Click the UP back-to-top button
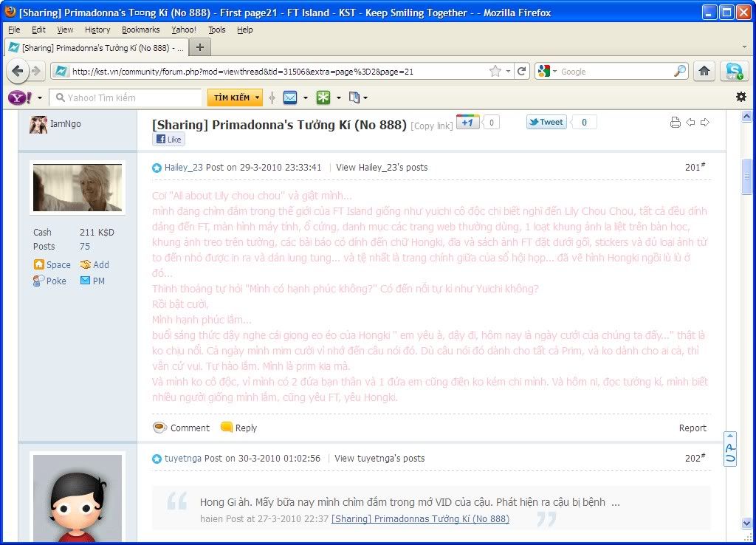 tap(730, 448)
